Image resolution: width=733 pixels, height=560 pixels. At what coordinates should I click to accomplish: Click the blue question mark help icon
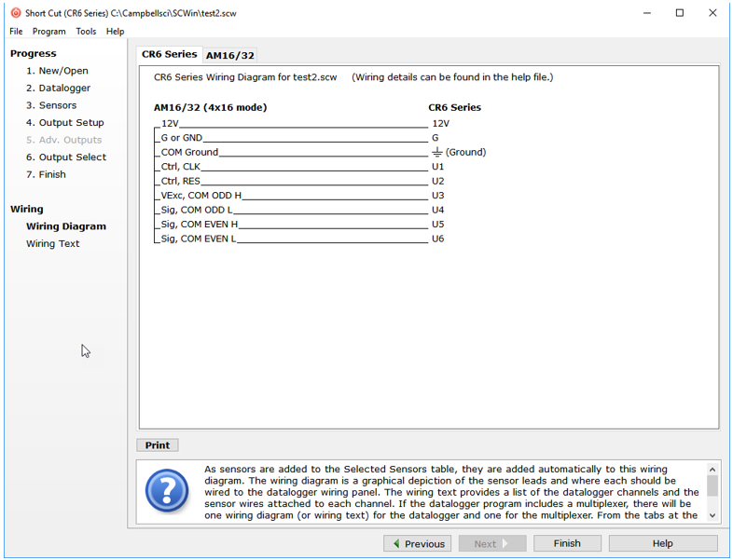(x=167, y=491)
